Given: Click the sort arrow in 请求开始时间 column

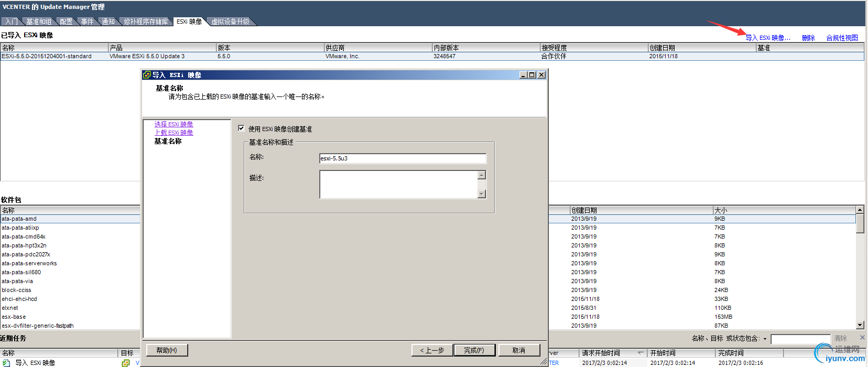Looking at the screenshot, I should (x=641, y=353).
